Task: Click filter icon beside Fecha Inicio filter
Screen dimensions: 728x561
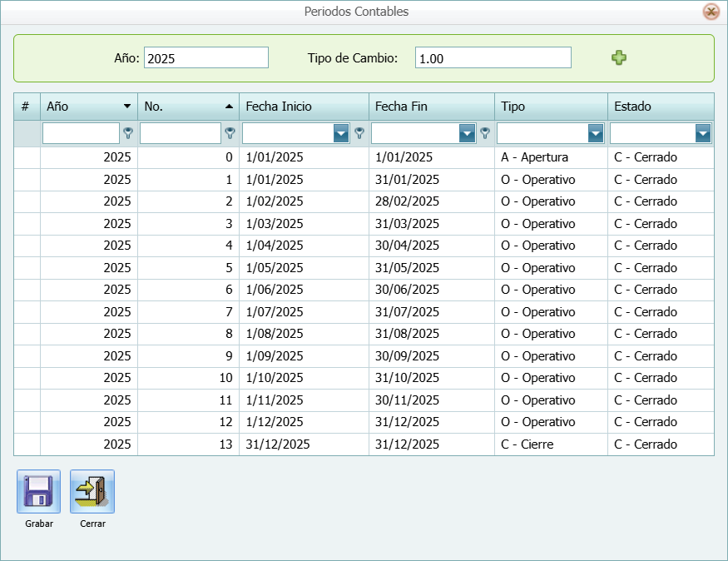Action: [x=359, y=133]
